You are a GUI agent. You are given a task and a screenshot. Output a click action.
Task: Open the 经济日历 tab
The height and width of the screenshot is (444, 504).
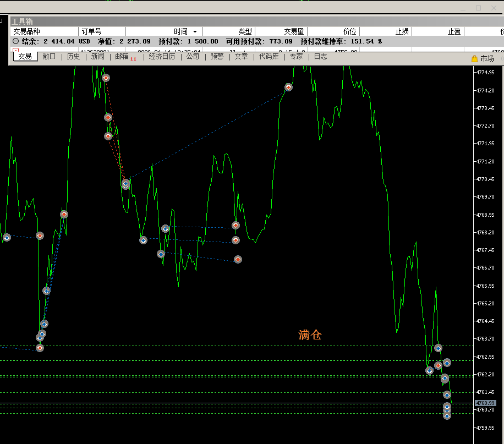[162, 56]
